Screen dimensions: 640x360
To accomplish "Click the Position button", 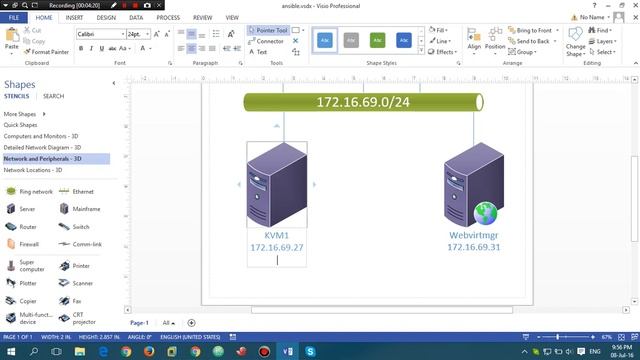I will pos(495,41).
